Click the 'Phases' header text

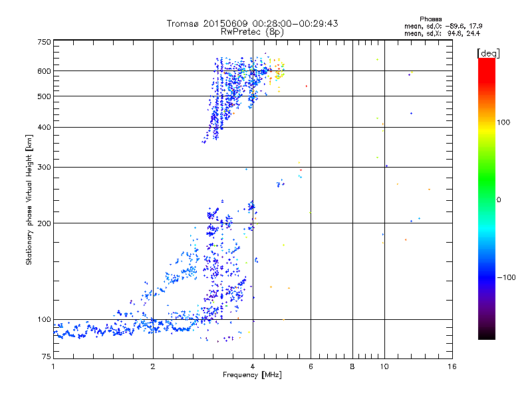coord(430,19)
